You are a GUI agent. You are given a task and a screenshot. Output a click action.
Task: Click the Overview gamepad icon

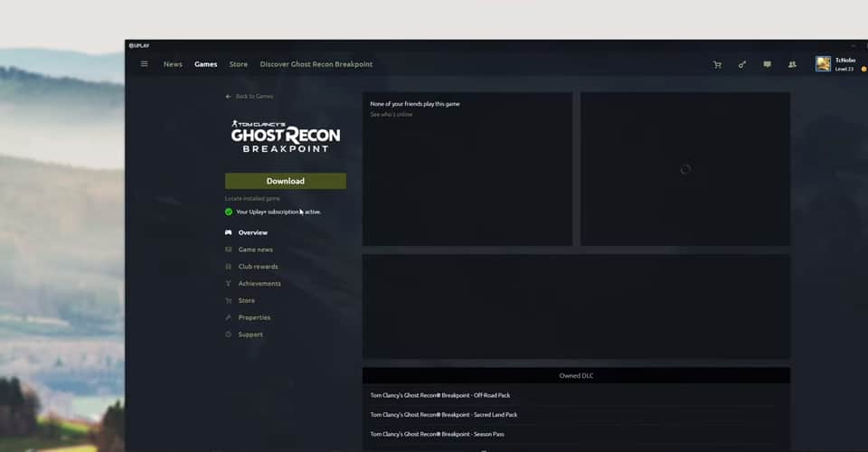tap(228, 233)
